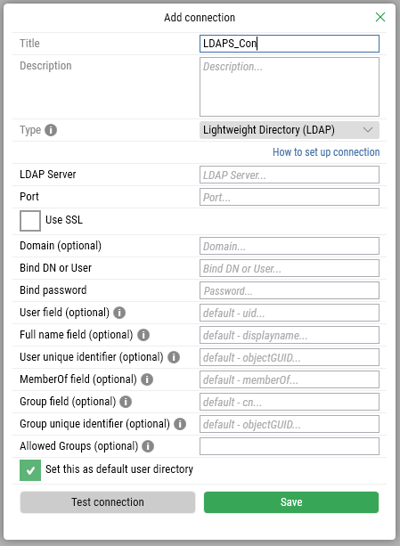Click the Full name field info icon
The image size is (400, 546).
click(143, 335)
